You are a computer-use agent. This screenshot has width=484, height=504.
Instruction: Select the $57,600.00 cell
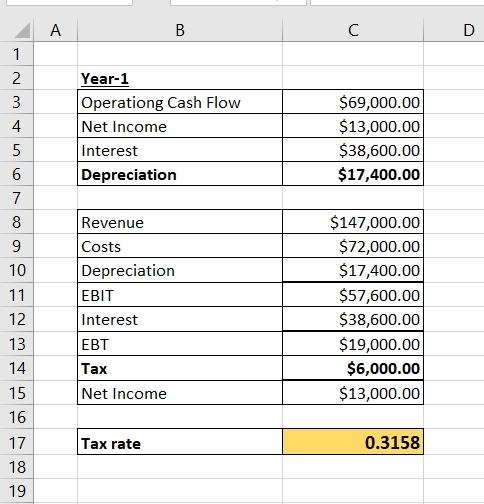click(353, 295)
